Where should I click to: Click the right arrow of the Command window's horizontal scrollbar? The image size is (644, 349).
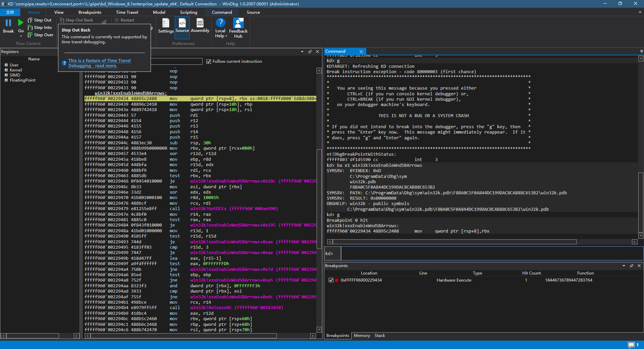[634, 242]
